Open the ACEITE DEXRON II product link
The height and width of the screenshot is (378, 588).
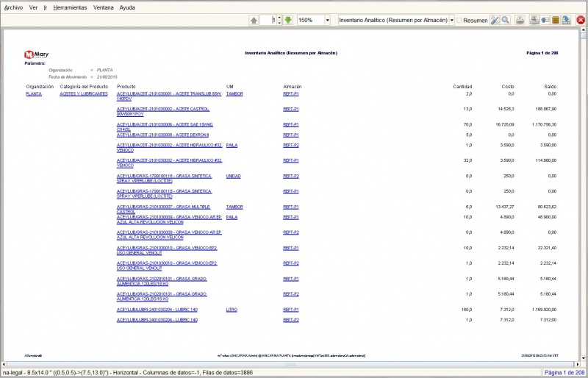pyautogui.click(x=162, y=135)
